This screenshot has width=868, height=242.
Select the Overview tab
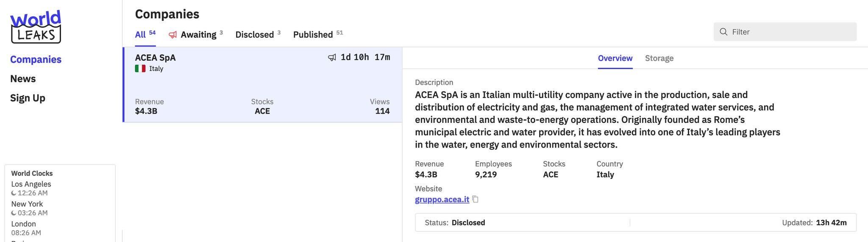coord(615,58)
